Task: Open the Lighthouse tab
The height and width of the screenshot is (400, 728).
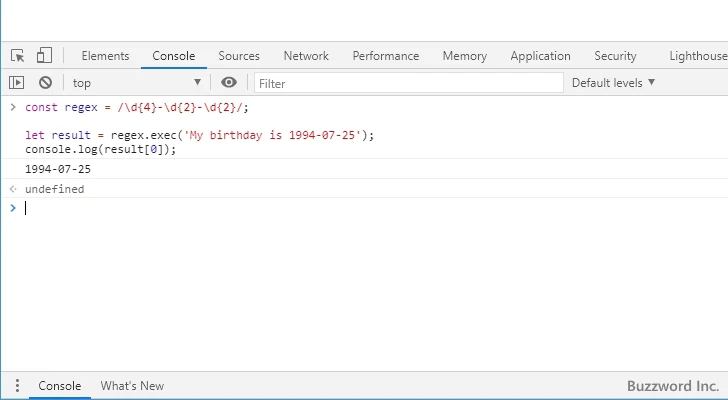Action: pos(698,56)
